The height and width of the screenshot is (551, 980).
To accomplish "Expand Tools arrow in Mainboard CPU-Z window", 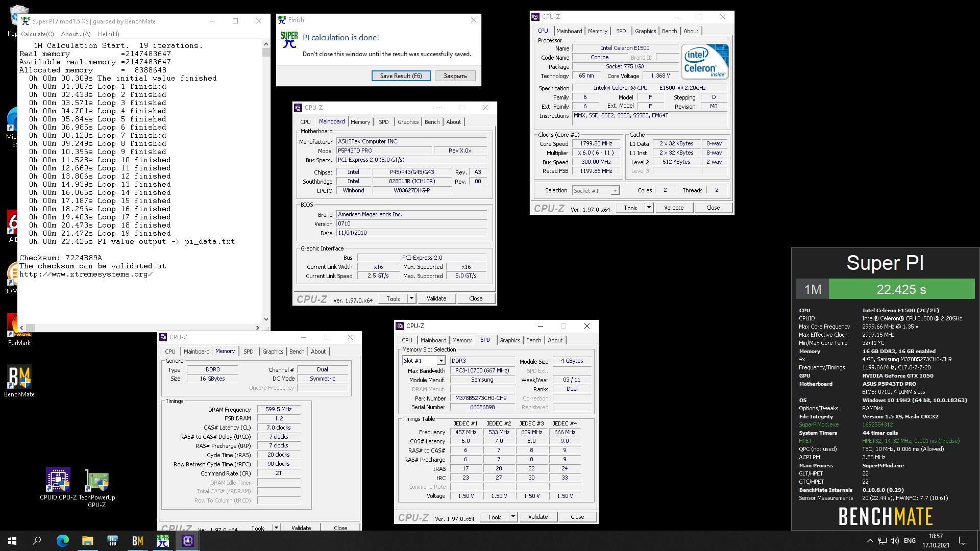I will 411,298.
